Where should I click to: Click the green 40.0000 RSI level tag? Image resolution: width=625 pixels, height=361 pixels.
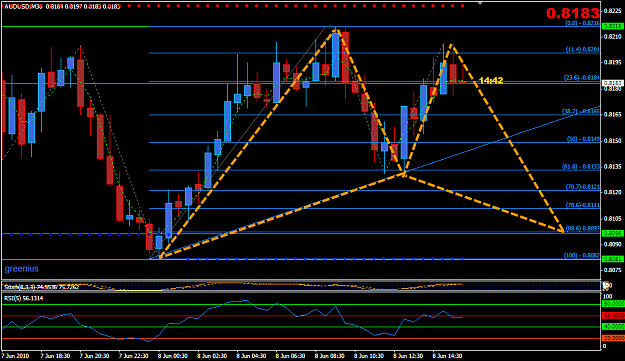pyautogui.click(x=613, y=327)
